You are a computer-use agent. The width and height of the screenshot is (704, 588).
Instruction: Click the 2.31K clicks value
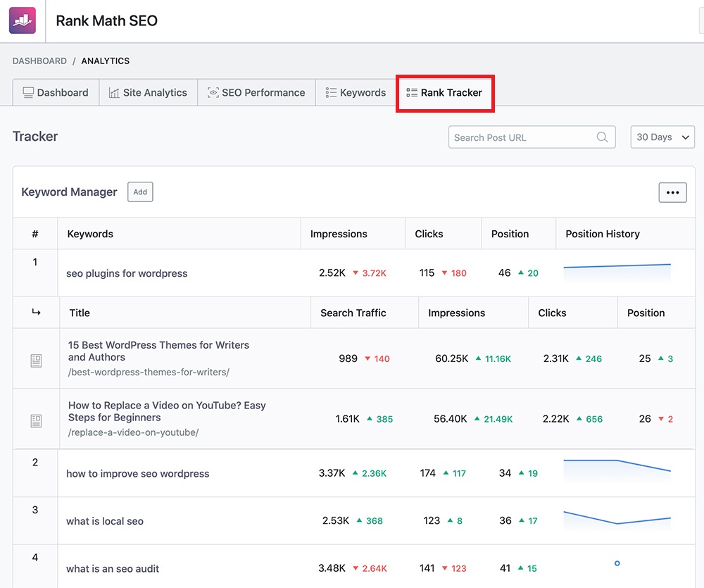pyautogui.click(x=556, y=358)
